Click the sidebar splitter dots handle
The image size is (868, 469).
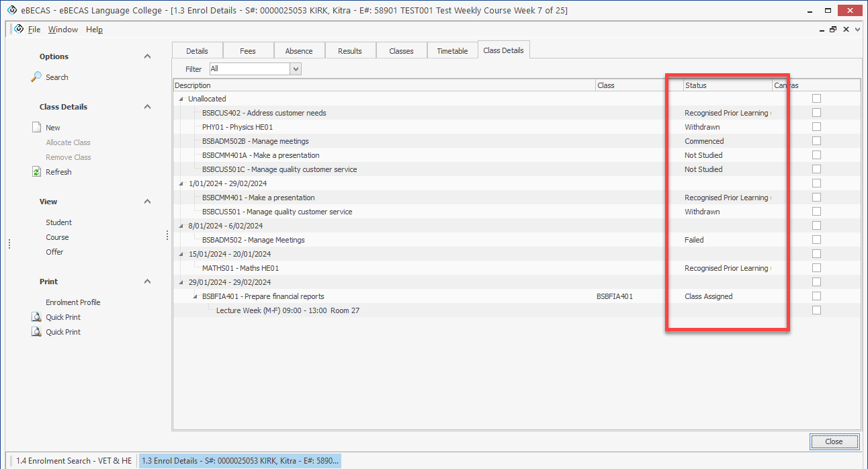pos(167,235)
